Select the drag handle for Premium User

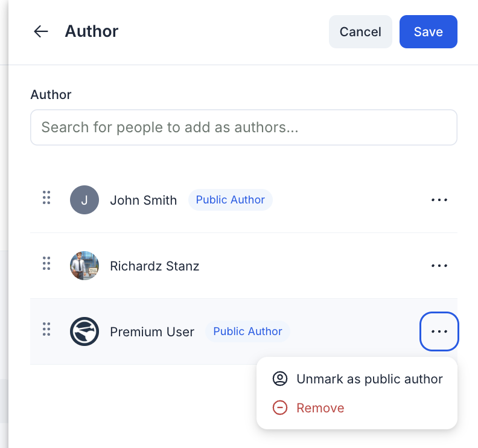pos(46,330)
